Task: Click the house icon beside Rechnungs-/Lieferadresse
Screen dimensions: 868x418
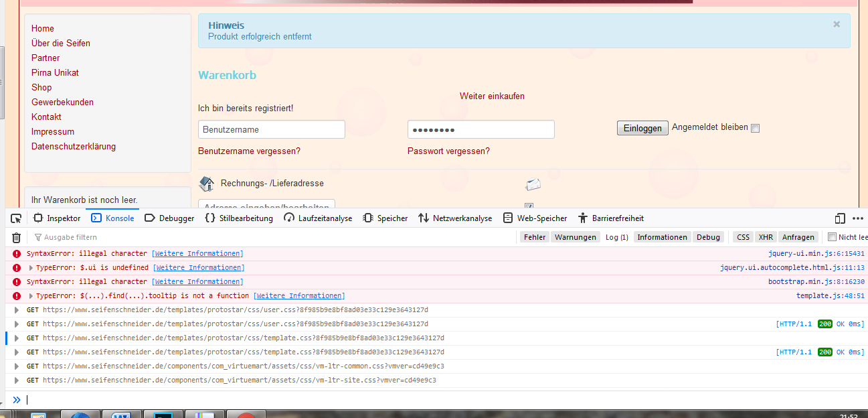Action: (x=207, y=184)
